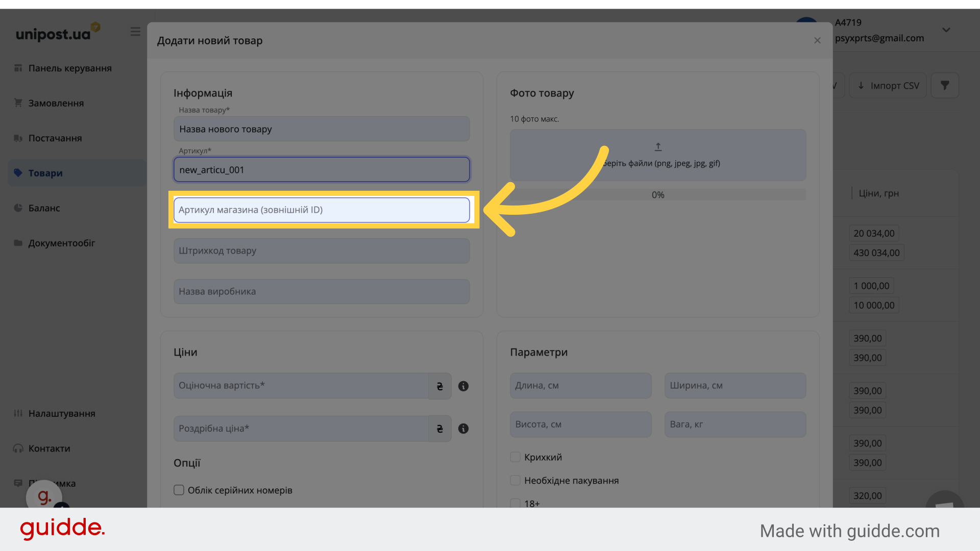Click the Вага, кг field
This screenshot has height=551, width=980.
[x=736, y=424]
